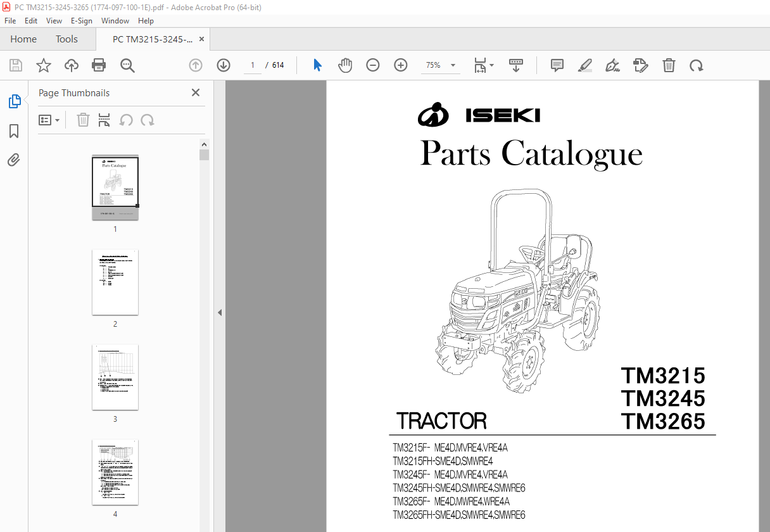
Task: Rotate pages counterclockwise in thumbnails panel
Action: [126, 120]
